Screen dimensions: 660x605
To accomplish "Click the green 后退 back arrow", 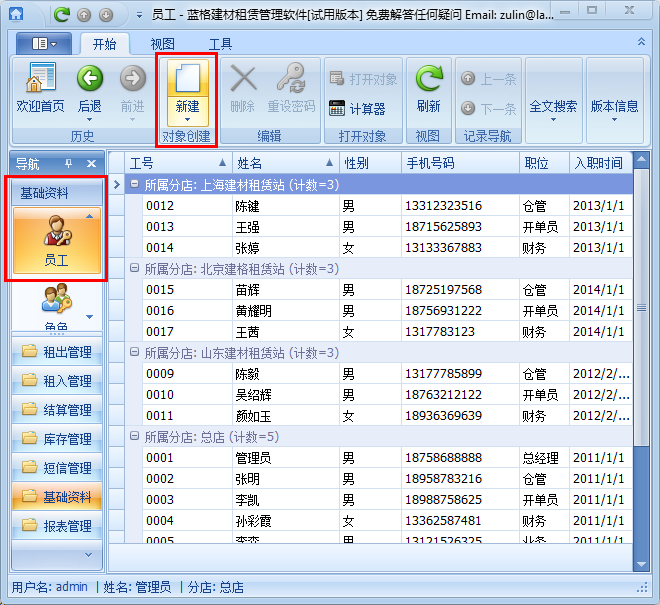I will 90,82.
